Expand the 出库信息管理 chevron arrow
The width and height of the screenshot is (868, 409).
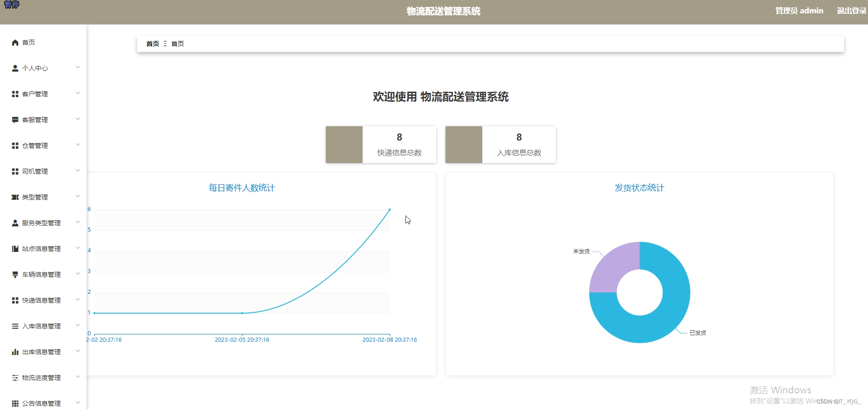pos(78,351)
